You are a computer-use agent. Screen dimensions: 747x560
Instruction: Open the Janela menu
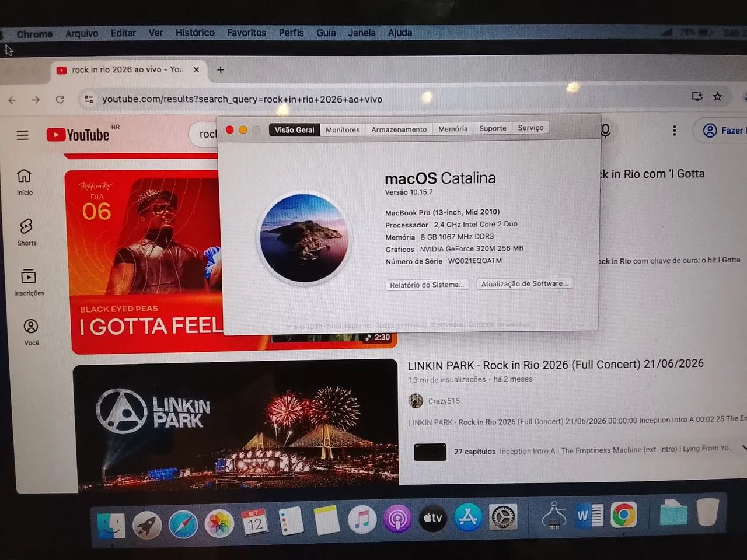pos(362,33)
